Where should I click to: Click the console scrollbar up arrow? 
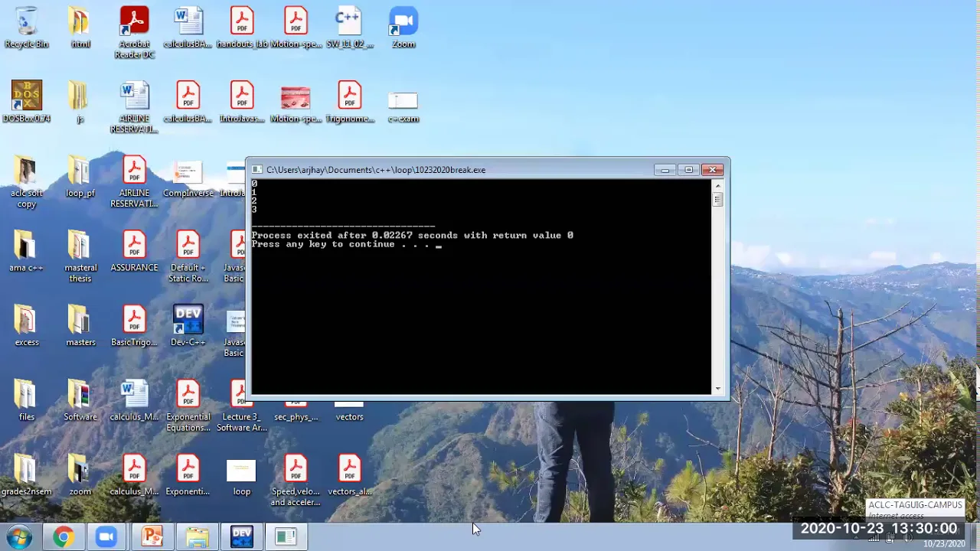point(717,186)
